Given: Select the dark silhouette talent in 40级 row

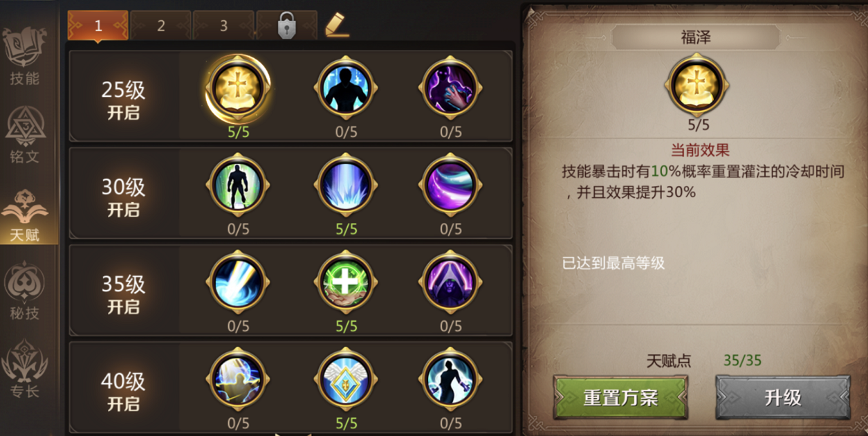Looking at the screenshot, I should 450,379.
